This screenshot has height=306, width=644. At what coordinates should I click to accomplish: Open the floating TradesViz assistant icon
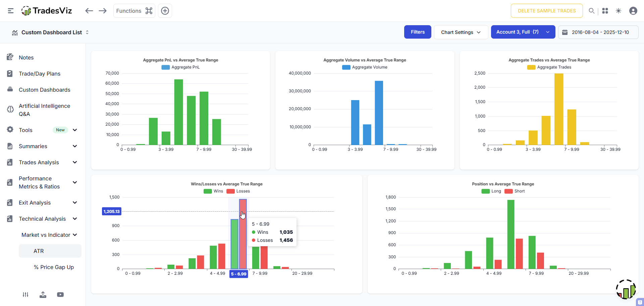tap(626, 289)
